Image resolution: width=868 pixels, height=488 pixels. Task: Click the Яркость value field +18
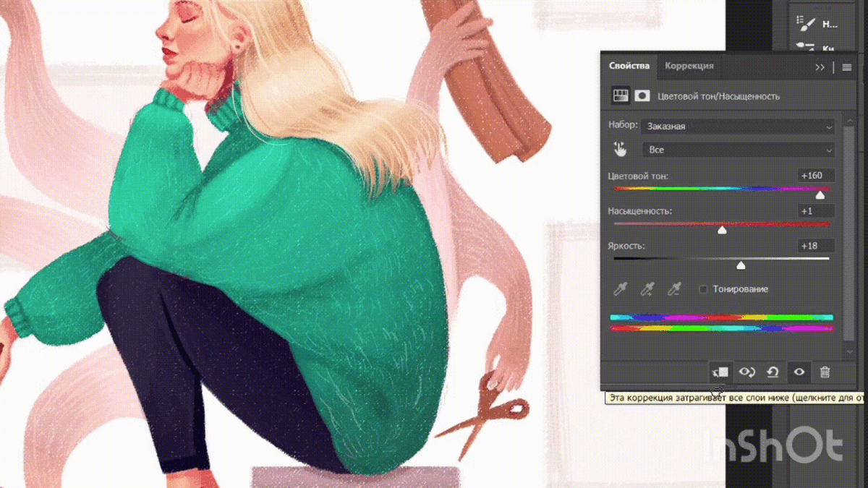[816, 246]
